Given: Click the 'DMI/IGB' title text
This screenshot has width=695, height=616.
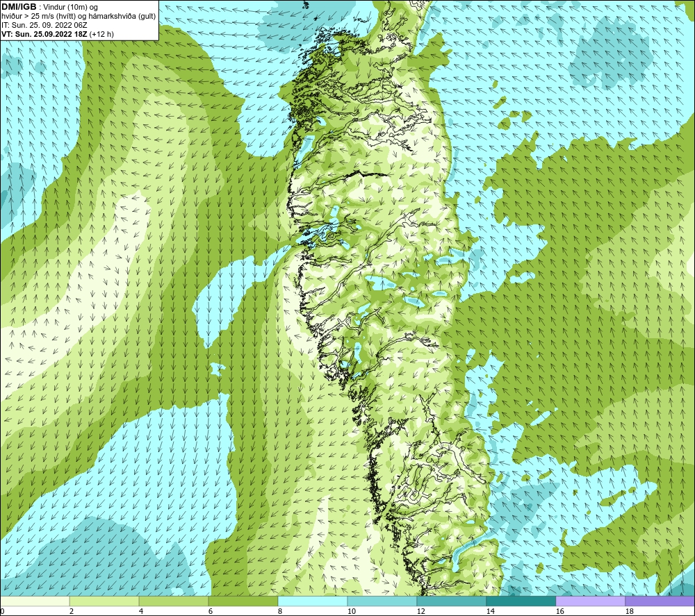Looking at the screenshot, I should (19, 7).
